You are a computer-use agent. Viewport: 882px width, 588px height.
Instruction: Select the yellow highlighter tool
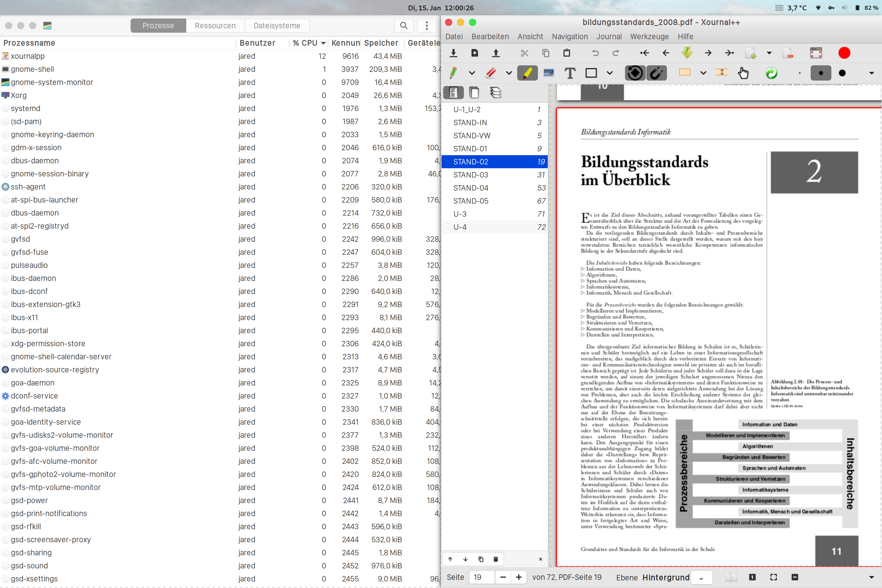tap(527, 73)
